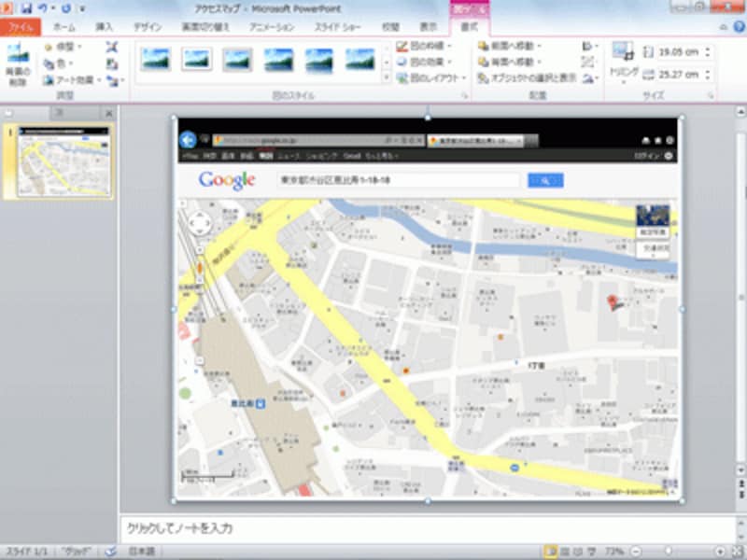Switch to the 挿入 (Insert) ribbon tab

tap(104, 27)
